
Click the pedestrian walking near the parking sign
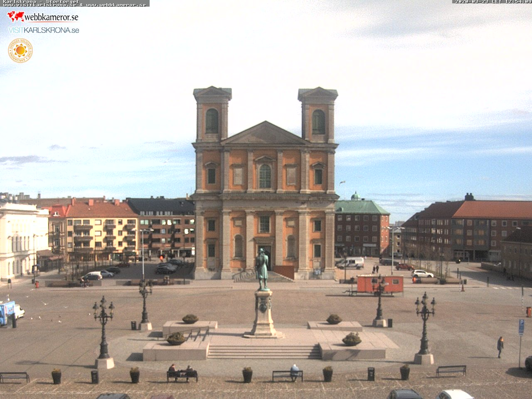click(x=500, y=347)
